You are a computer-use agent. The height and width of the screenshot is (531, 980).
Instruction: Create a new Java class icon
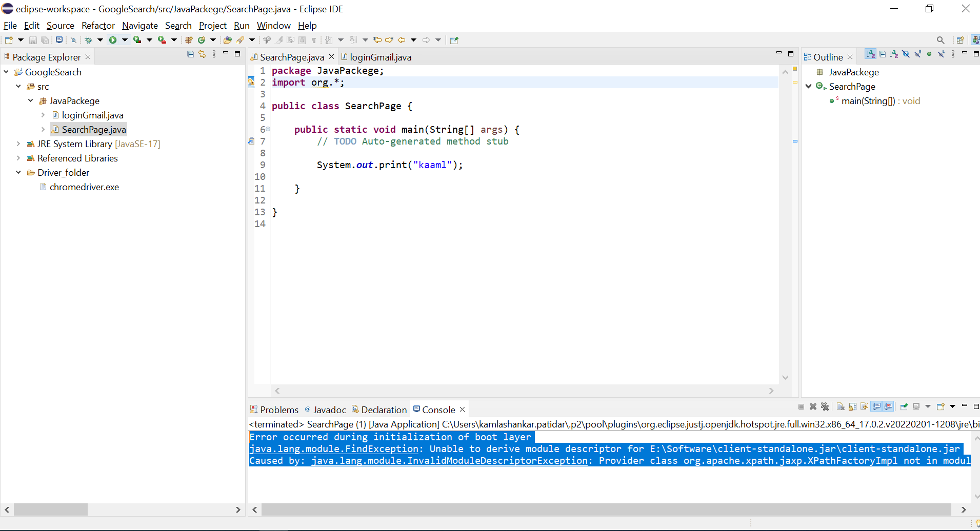pos(202,40)
